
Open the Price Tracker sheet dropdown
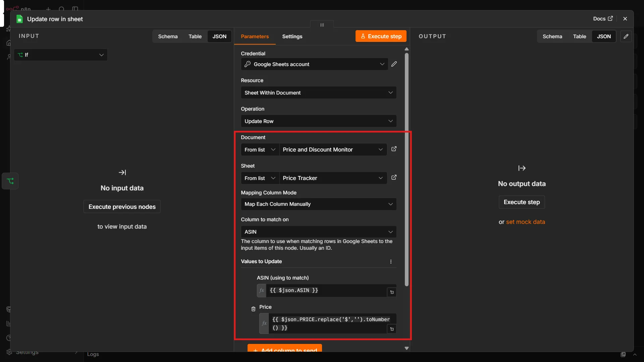(333, 178)
